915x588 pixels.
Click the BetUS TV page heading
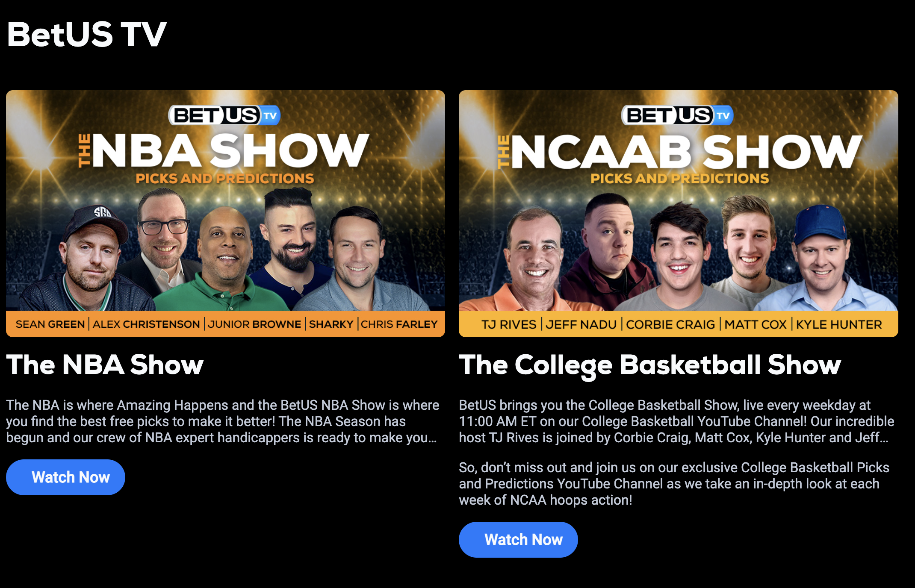pyautogui.click(x=87, y=34)
